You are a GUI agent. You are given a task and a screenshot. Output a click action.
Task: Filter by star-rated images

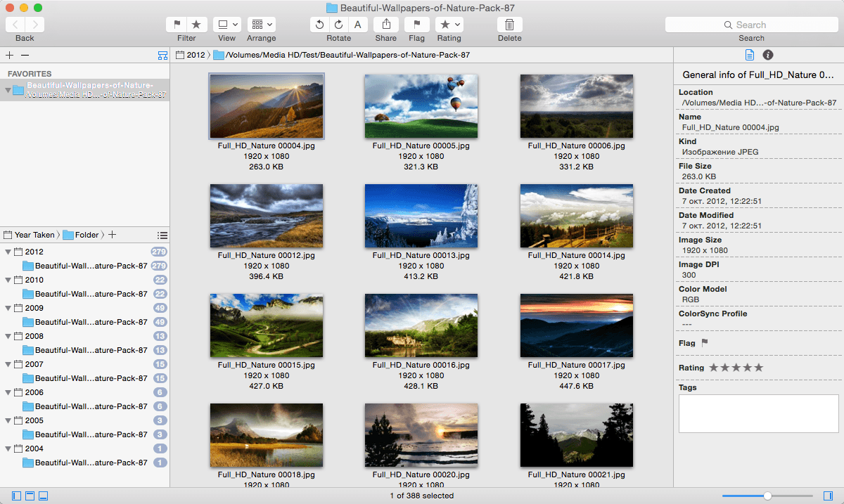click(196, 25)
